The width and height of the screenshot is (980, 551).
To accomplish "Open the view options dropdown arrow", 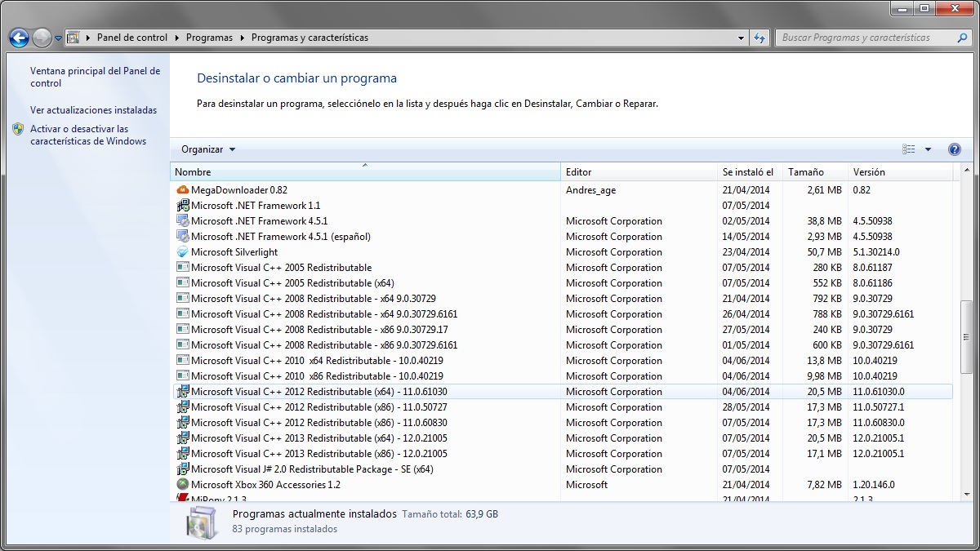I will [928, 149].
